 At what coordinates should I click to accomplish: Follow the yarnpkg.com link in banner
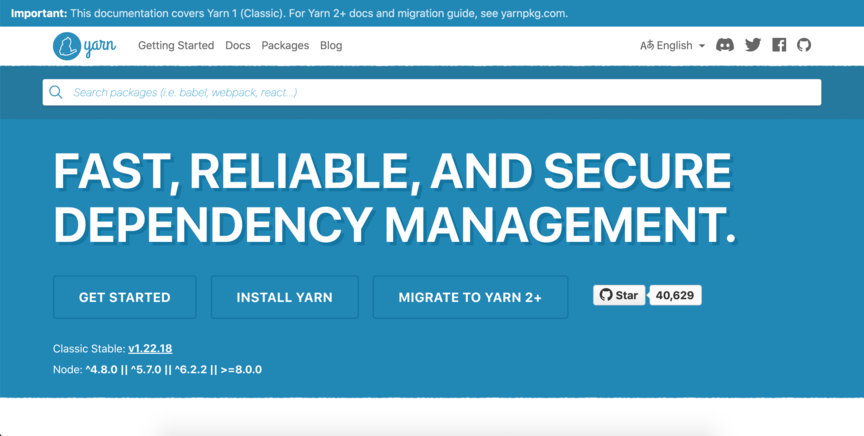pos(533,13)
